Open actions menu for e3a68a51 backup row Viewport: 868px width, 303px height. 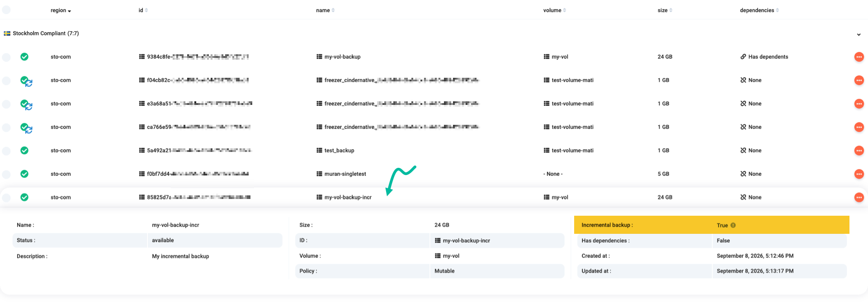coord(859,104)
